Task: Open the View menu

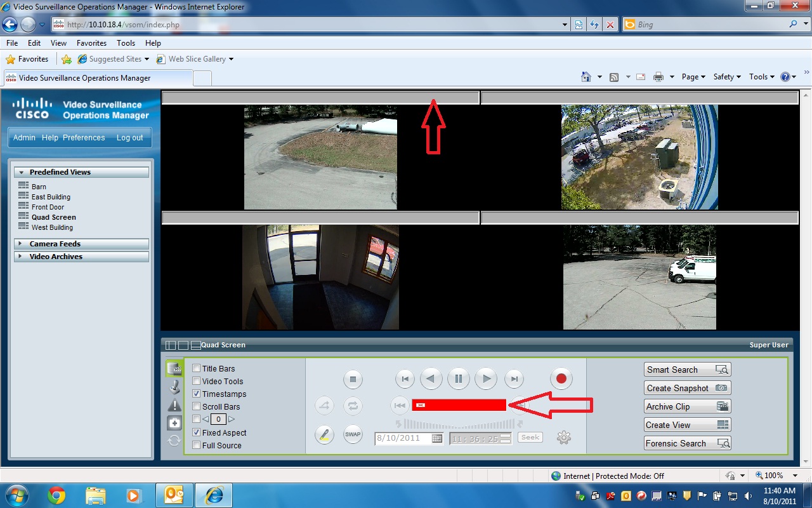Action: (58, 43)
